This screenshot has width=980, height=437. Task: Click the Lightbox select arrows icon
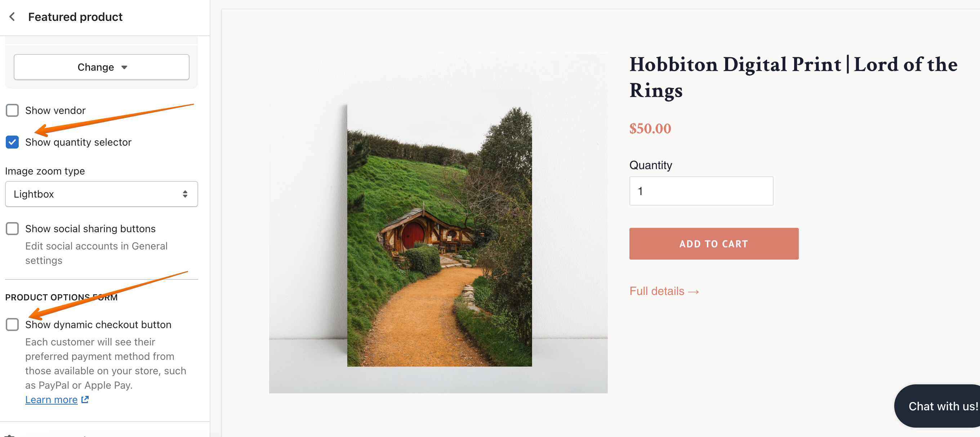coord(185,194)
